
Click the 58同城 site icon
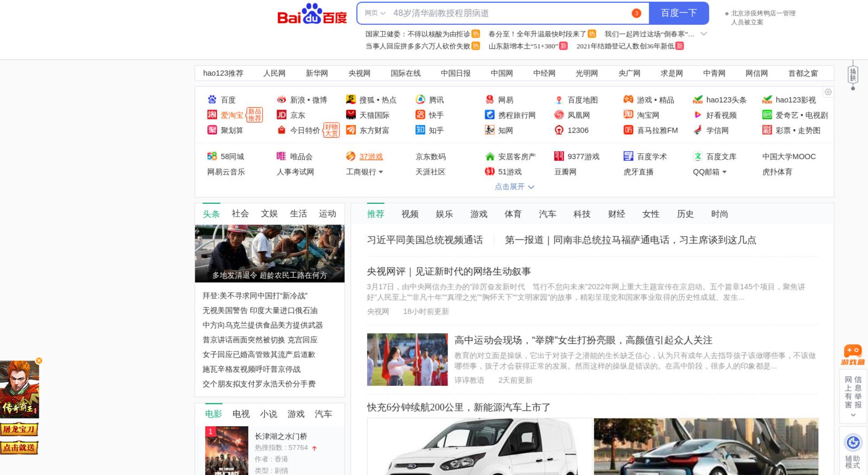click(x=212, y=157)
